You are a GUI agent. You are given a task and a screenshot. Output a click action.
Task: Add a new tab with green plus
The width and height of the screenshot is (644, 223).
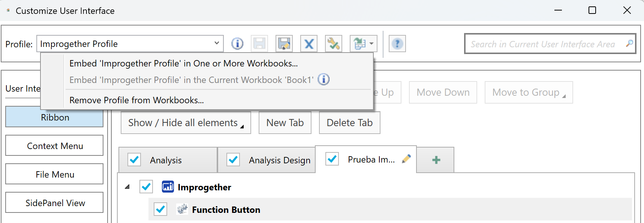click(x=436, y=160)
